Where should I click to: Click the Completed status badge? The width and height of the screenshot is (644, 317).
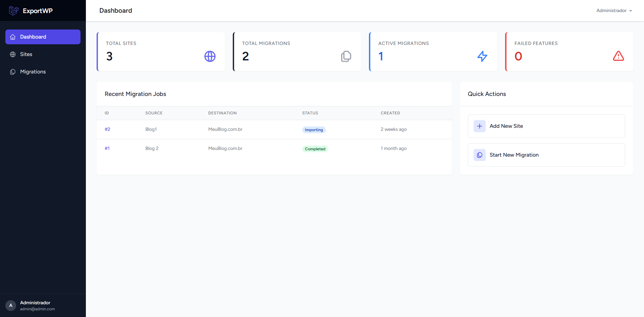click(315, 149)
